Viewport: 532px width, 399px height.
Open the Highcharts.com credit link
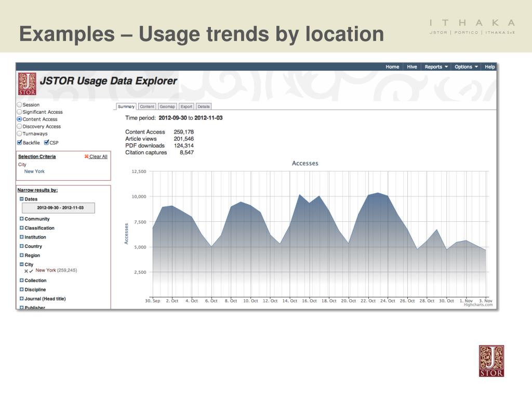(478, 304)
